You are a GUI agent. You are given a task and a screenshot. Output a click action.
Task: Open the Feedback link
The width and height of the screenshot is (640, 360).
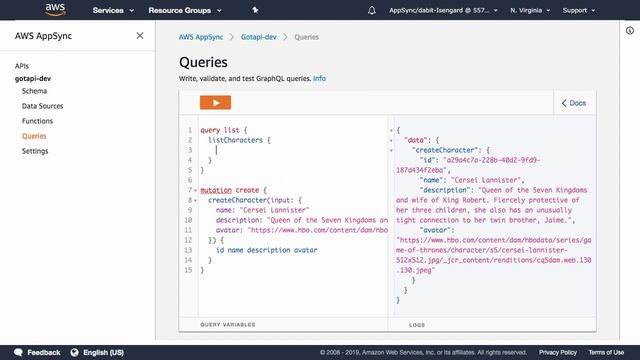pyautogui.click(x=44, y=352)
